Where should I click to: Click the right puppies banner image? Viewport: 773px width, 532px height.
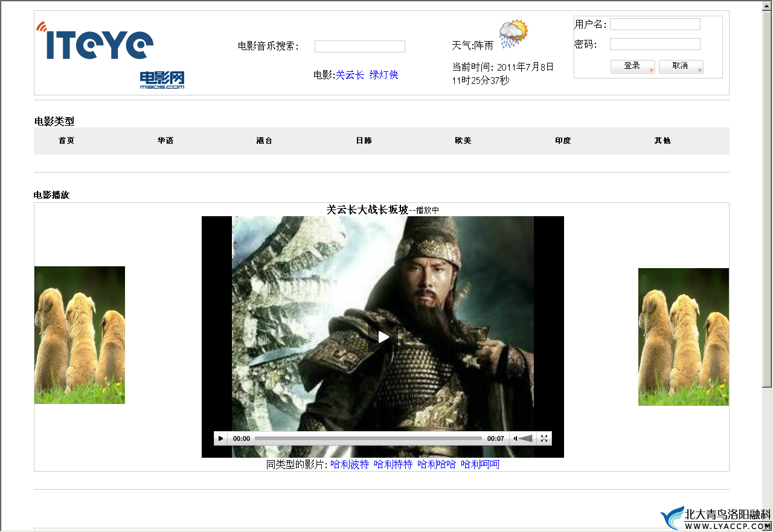(x=684, y=337)
